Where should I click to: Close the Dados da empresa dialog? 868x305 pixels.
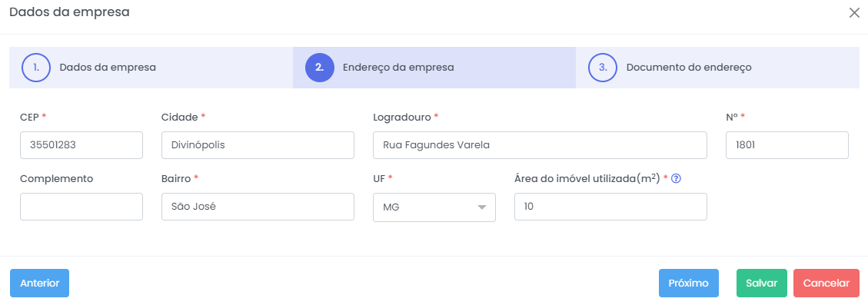[x=854, y=13]
